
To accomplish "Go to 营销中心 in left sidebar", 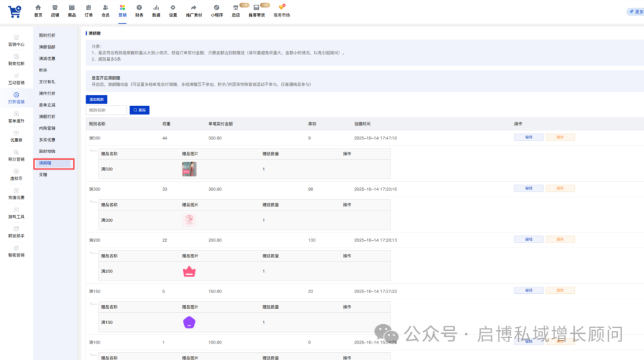I will tap(16, 41).
